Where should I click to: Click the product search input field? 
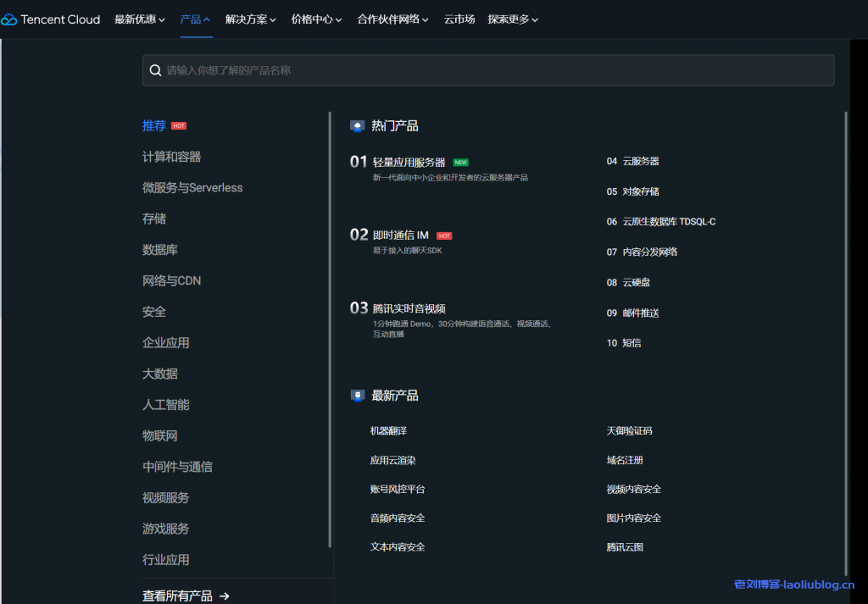[x=487, y=69]
